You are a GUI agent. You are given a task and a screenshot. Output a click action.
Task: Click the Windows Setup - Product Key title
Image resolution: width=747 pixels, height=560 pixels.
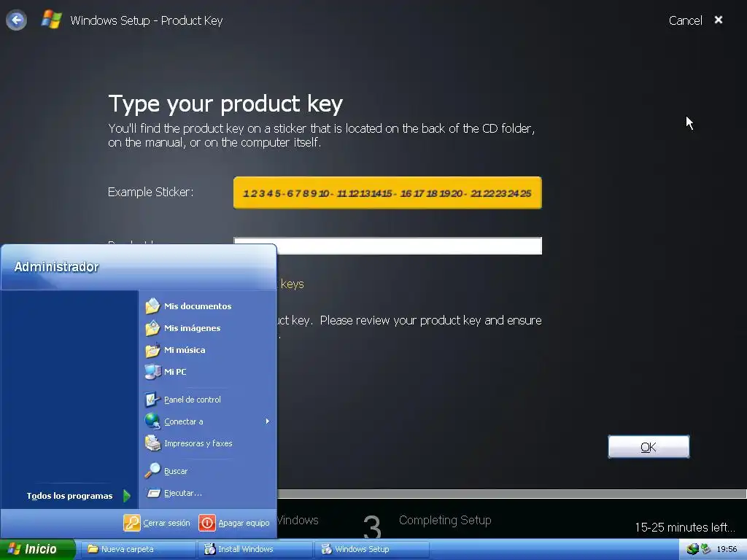click(x=146, y=20)
